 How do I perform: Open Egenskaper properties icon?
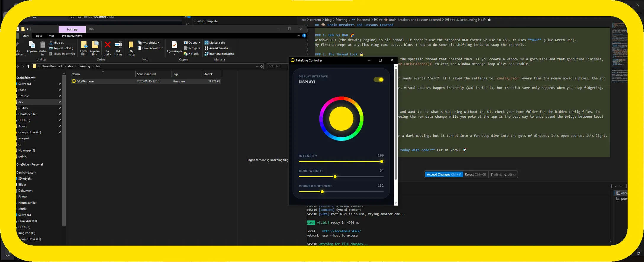[x=174, y=45]
